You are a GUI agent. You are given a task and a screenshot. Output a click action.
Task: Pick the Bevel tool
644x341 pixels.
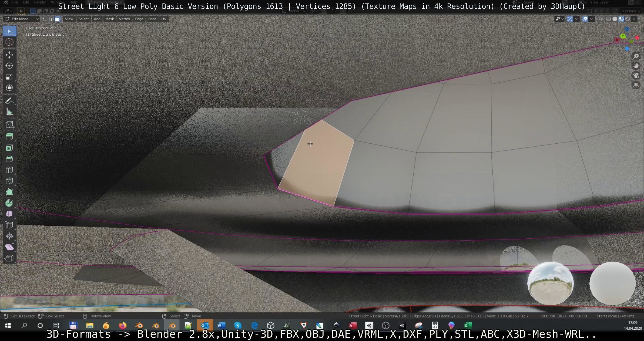(9, 159)
